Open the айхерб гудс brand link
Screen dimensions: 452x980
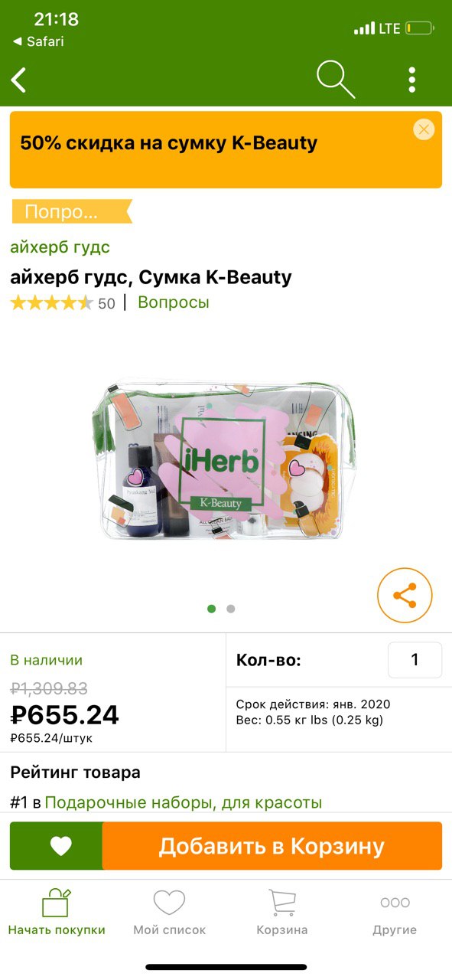click(60, 247)
